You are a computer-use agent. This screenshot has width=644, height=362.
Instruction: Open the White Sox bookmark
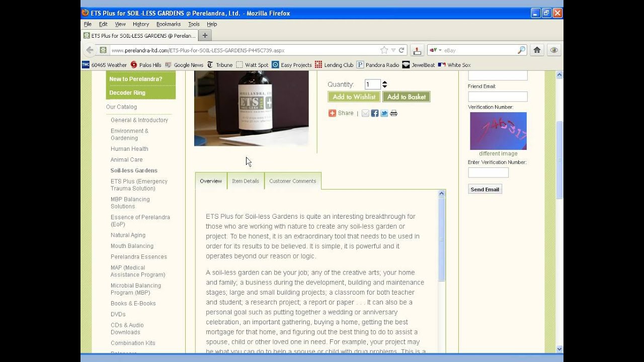tap(454, 65)
